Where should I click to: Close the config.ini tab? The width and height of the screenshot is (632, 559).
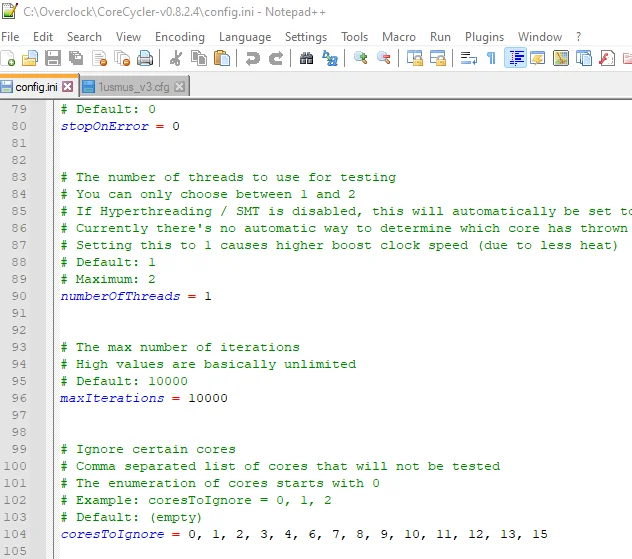tap(68, 87)
